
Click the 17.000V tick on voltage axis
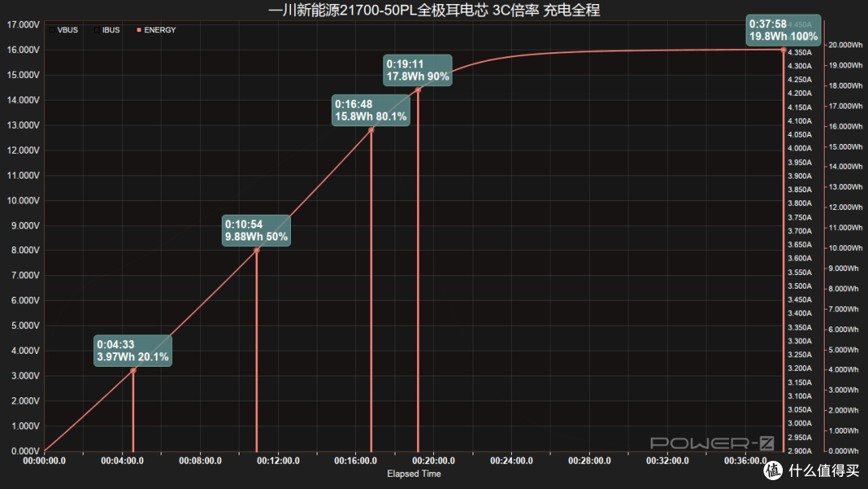(x=23, y=25)
